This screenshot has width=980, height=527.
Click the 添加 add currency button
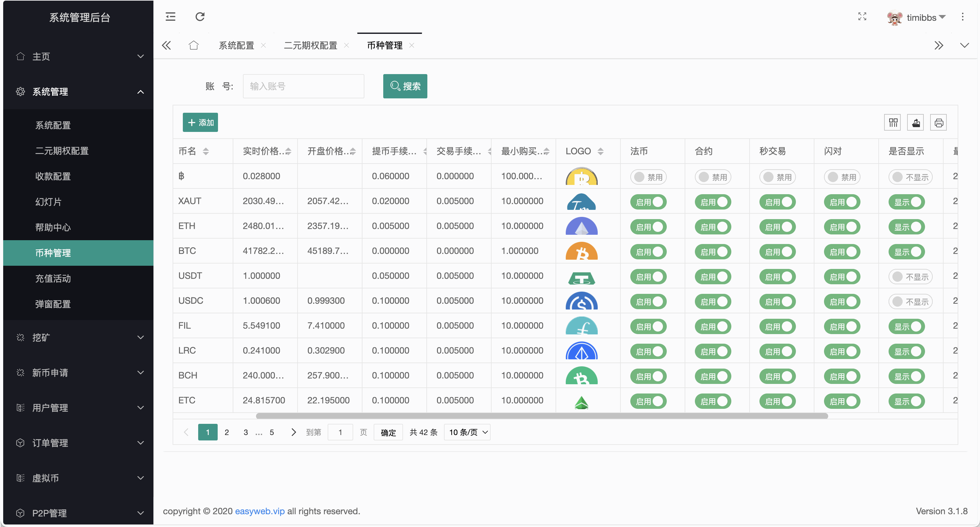tap(200, 122)
